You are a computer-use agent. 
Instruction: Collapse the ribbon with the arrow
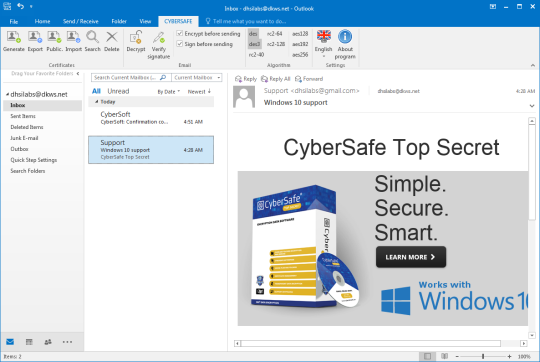(533, 65)
